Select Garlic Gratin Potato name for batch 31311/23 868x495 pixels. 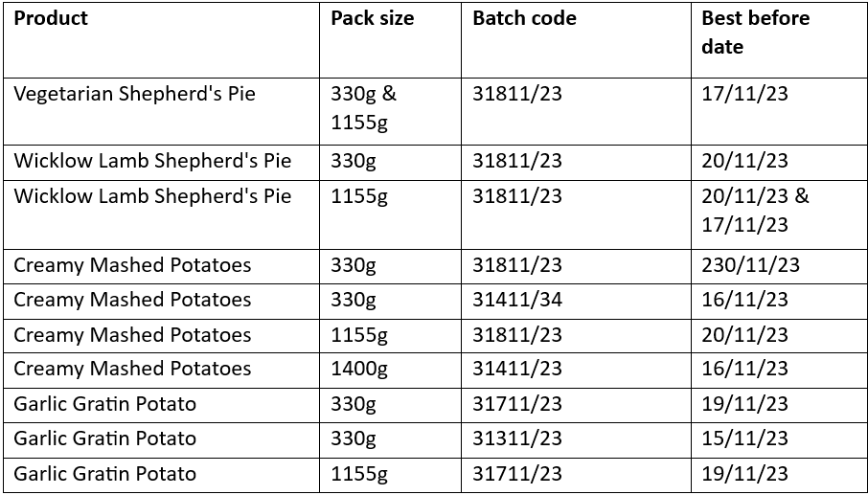104,439
